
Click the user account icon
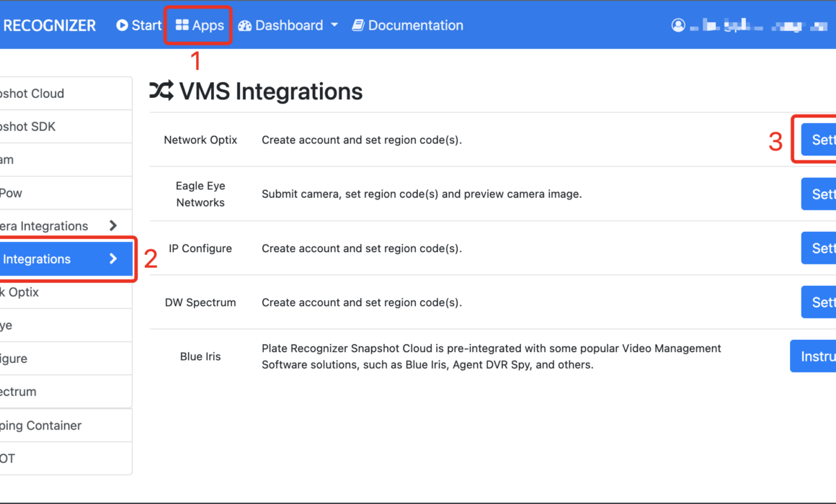pos(677,25)
